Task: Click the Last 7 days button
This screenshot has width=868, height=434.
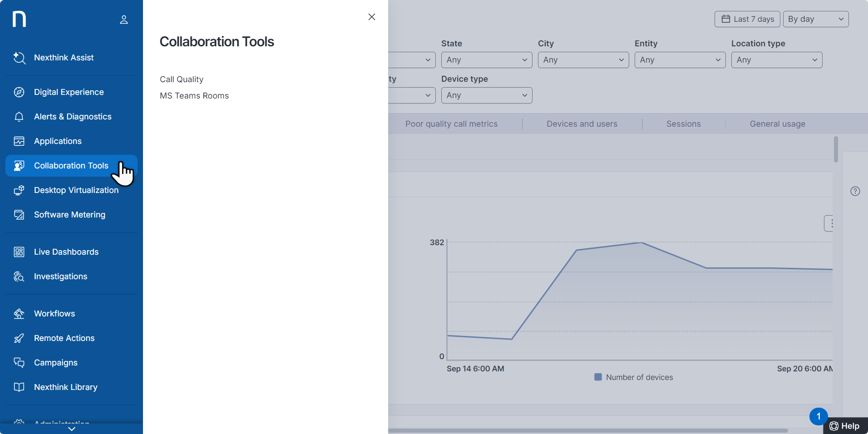Action: (x=747, y=19)
